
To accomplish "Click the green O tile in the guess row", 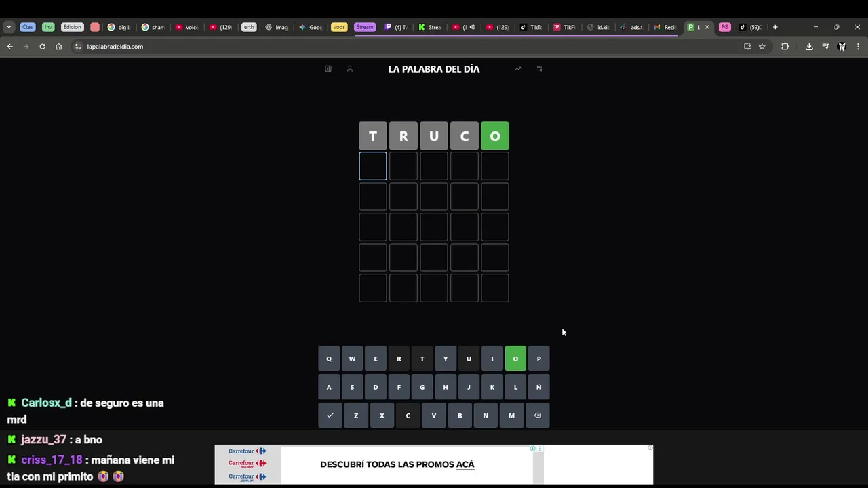I will (x=495, y=136).
